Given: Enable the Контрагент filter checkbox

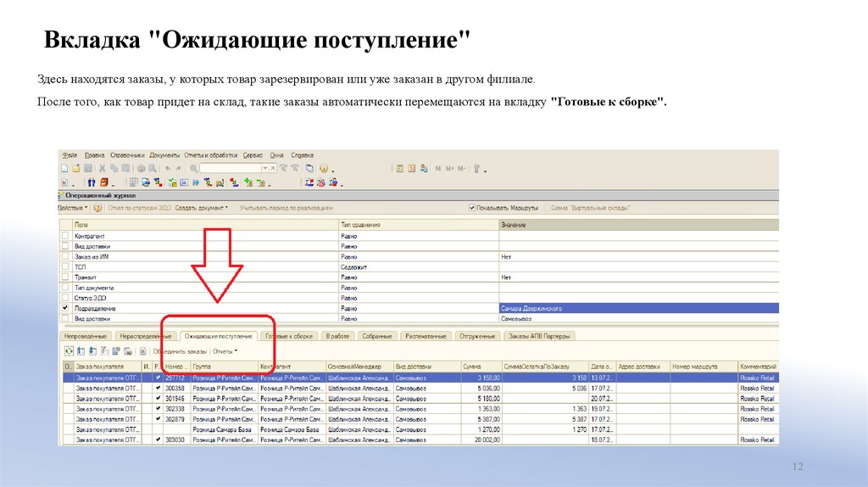Looking at the screenshot, I should [65, 236].
